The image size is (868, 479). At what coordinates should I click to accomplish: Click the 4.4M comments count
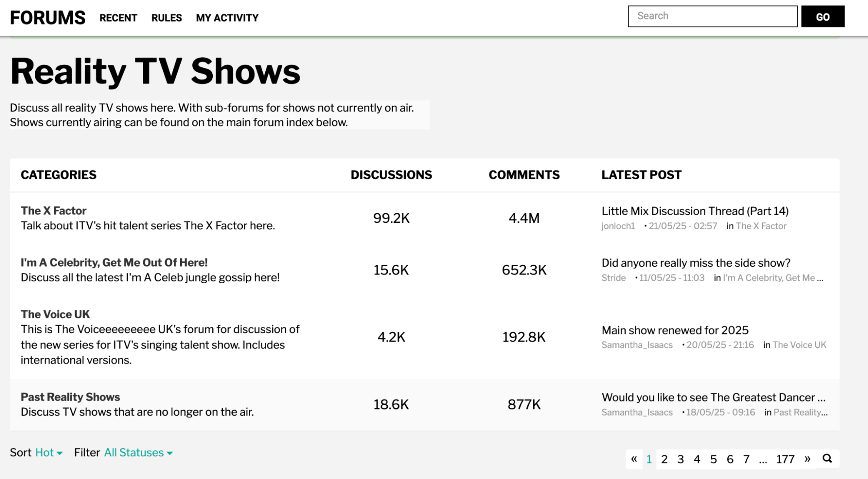tap(524, 218)
